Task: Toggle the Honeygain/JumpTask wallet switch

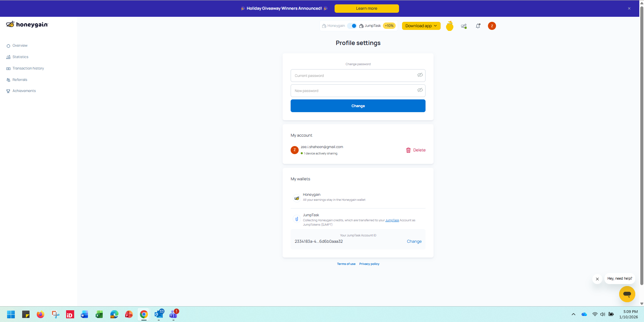Action: click(352, 26)
